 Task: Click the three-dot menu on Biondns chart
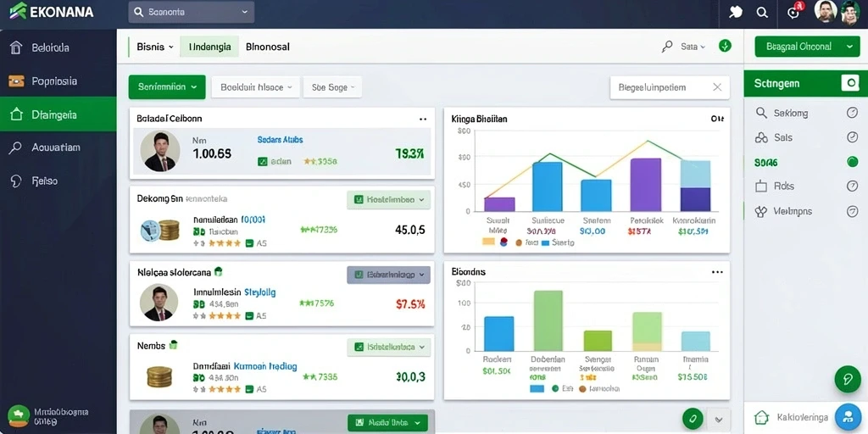pyautogui.click(x=717, y=272)
